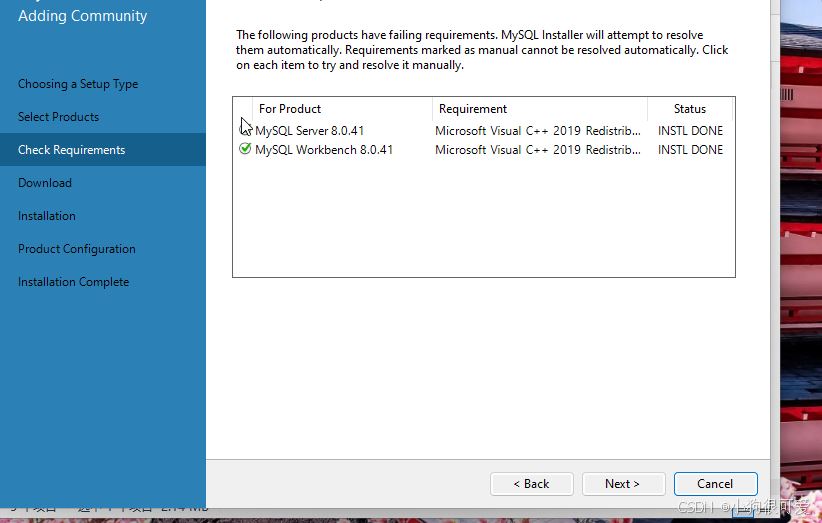The width and height of the screenshot is (822, 523).
Task: Sort by the For Product column header
Action: pyautogui.click(x=342, y=109)
